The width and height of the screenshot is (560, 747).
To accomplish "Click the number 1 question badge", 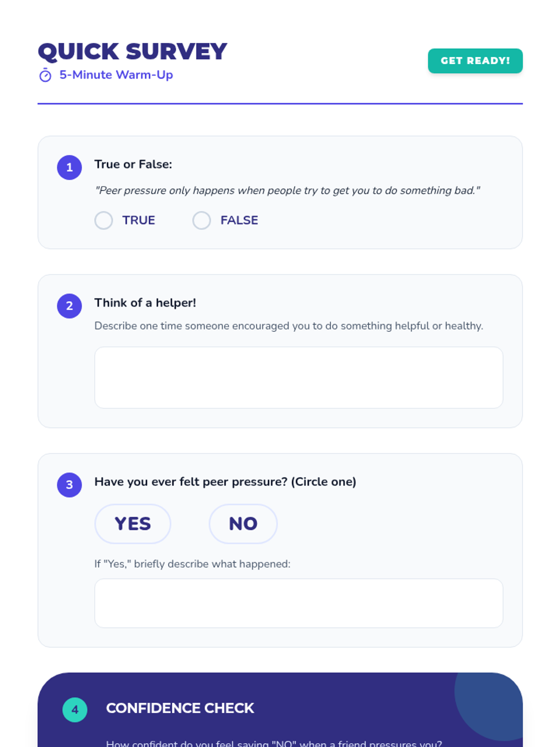I will click(70, 168).
